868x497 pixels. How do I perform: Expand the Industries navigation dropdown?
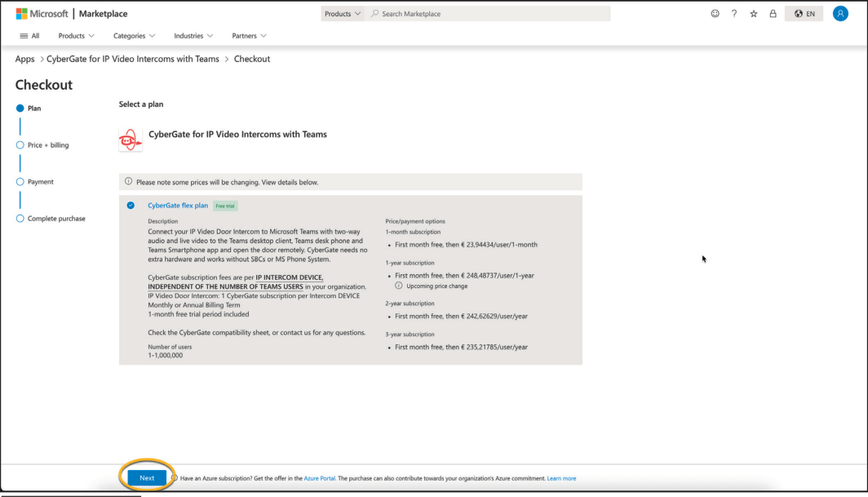193,36
